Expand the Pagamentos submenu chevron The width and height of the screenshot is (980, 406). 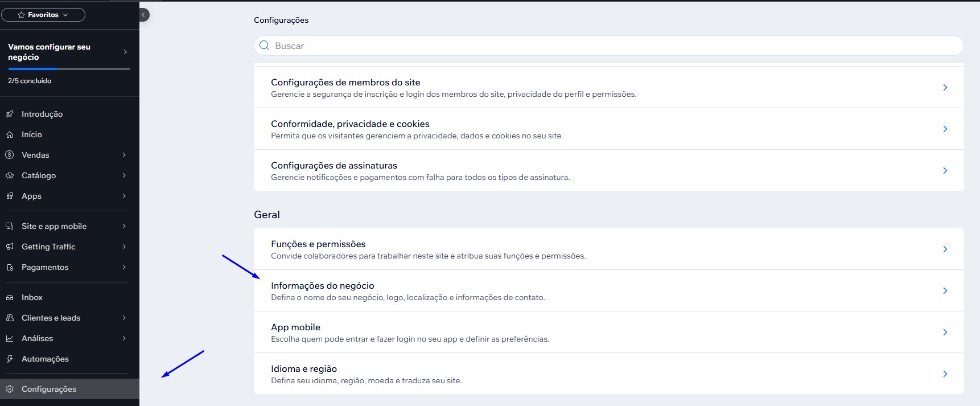pos(124,267)
